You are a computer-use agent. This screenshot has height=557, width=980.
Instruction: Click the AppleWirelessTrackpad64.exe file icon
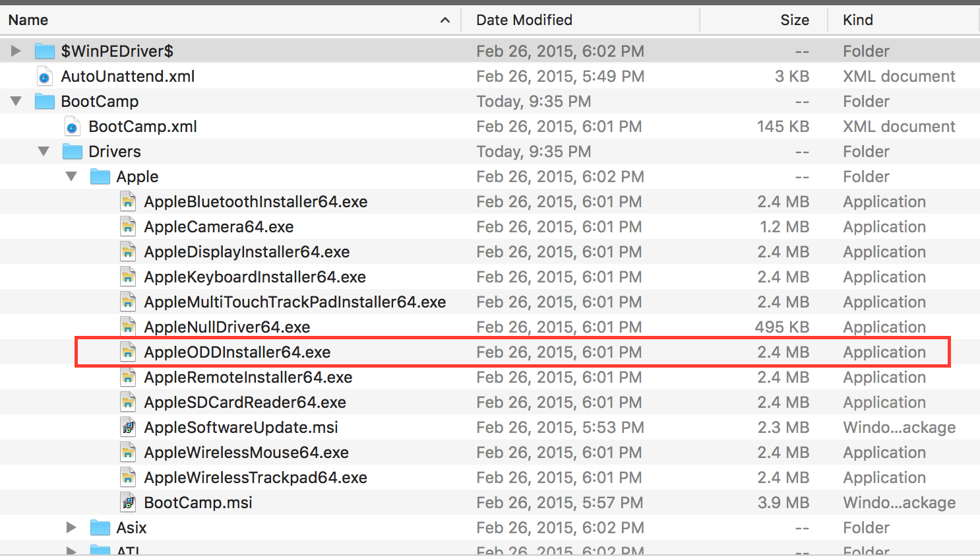click(128, 477)
